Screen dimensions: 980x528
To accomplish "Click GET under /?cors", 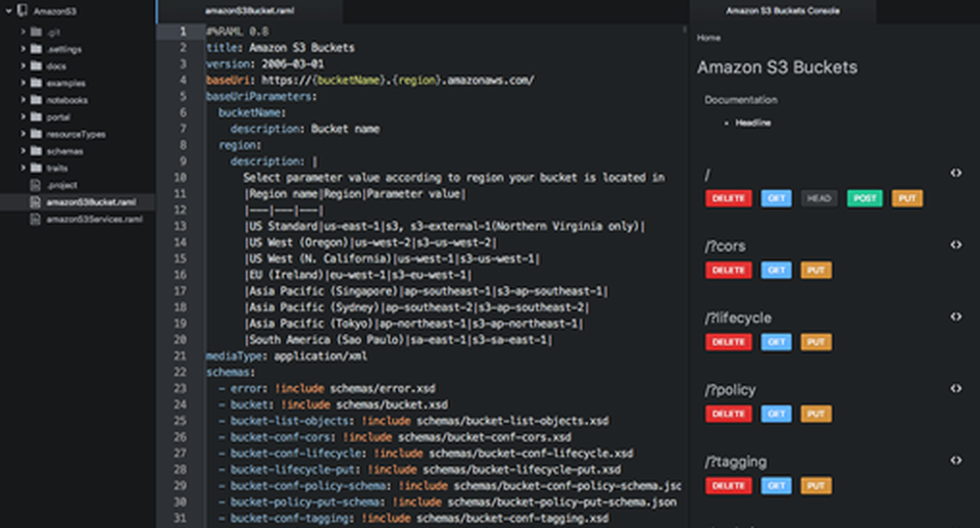I will coord(776,270).
